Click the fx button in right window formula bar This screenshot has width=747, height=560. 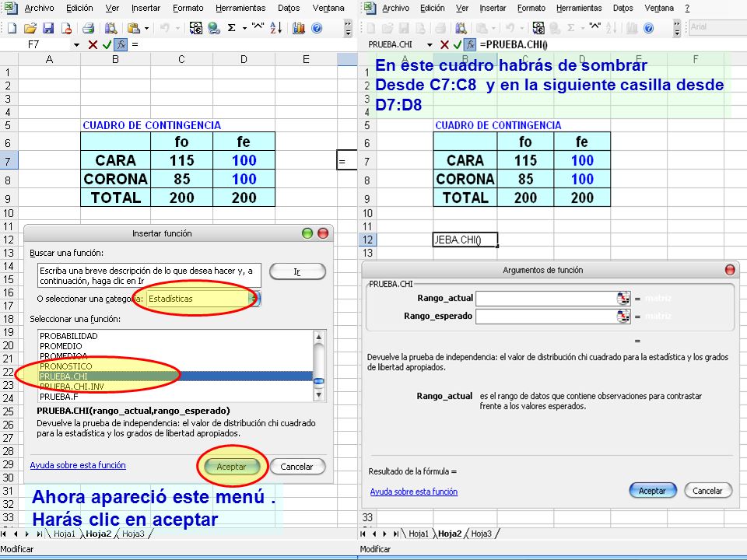pyautogui.click(x=471, y=45)
